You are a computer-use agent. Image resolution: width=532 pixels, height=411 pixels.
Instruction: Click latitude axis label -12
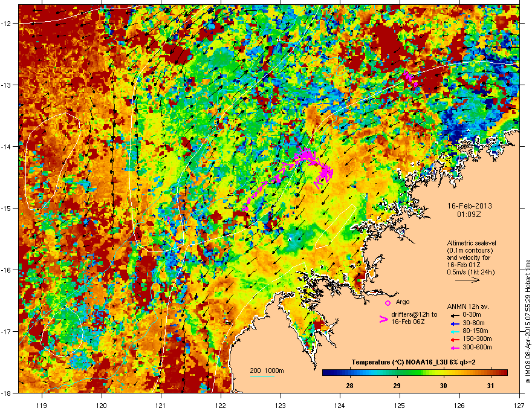6,24
